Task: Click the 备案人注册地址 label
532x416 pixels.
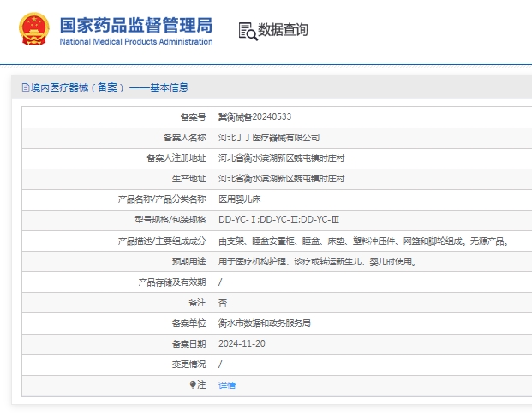Action: pos(176,158)
